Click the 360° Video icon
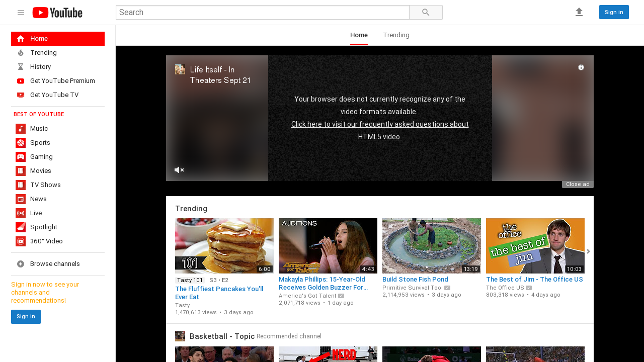The image size is (644, 362). pyautogui.click(x=21, y=241)
